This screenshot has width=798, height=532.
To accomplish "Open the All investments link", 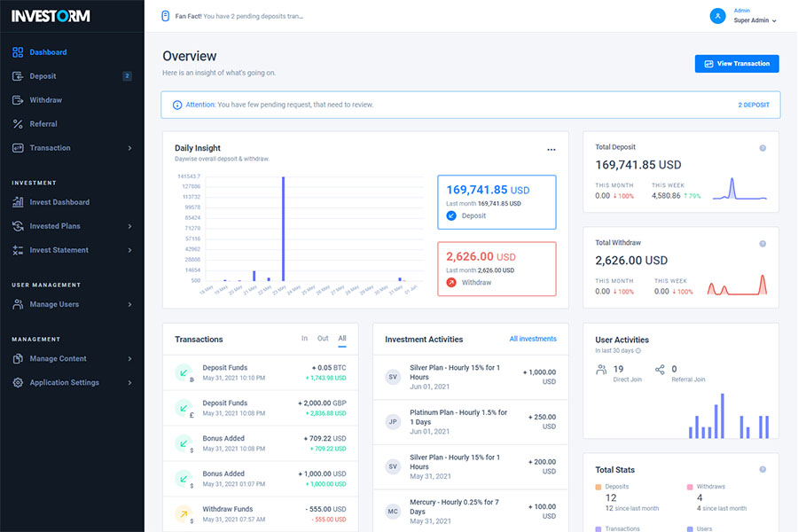I will pos(532,339).
